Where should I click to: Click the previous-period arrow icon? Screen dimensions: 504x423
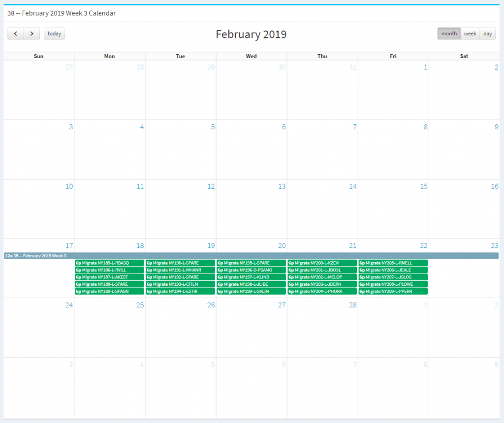(x=15, y=33)
